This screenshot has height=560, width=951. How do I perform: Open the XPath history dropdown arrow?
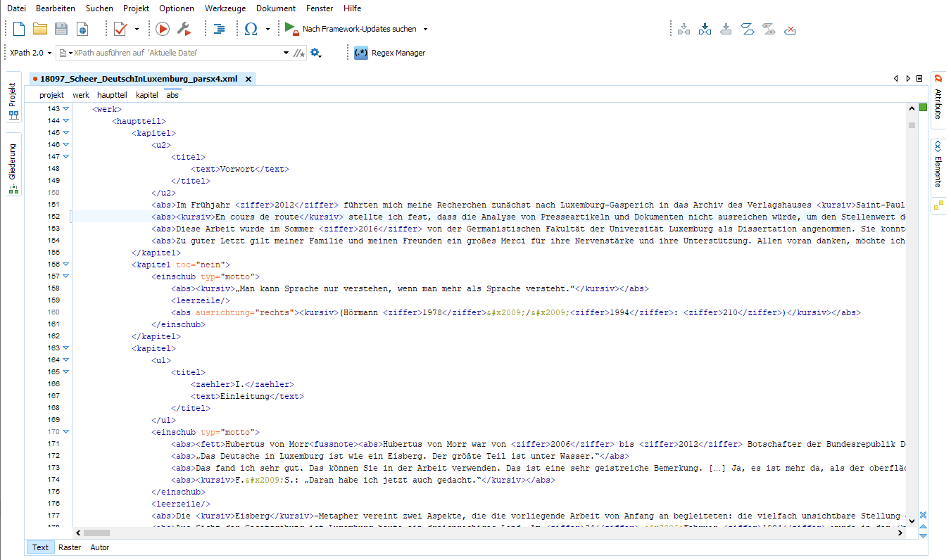tap(286, 53)
